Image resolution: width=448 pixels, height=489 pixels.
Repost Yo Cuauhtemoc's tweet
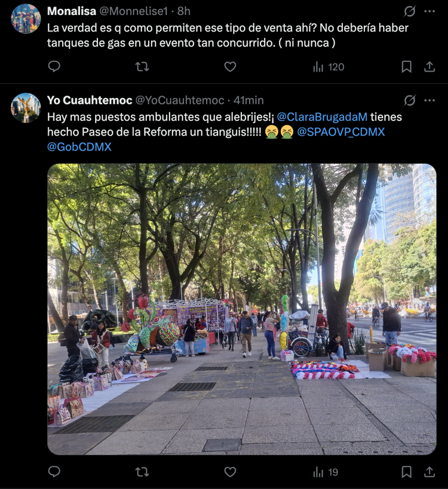[x=142, y=472]
